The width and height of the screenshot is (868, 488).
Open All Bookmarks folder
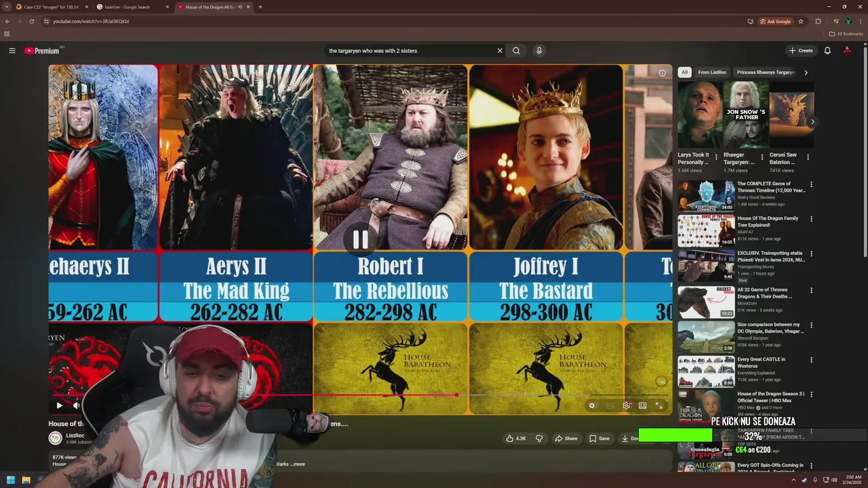tap(846, 34)
